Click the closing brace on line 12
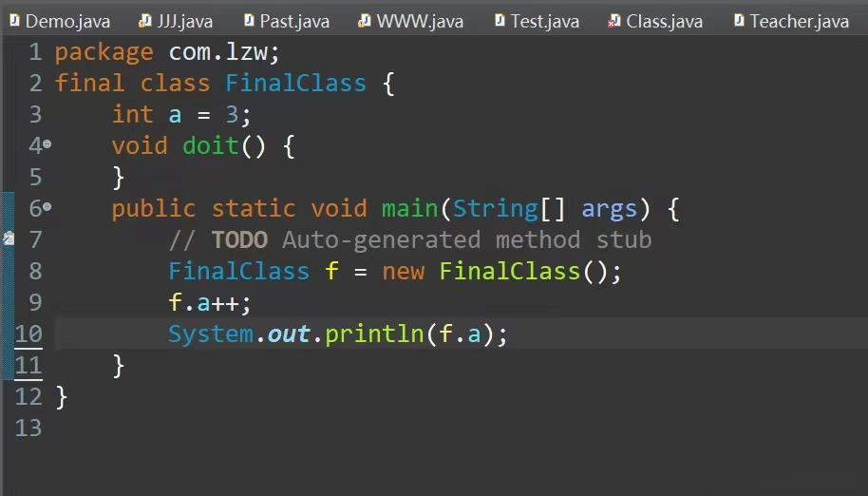This screenshot has height=496, width=868. pyautogui.click(x=62, y=397)
